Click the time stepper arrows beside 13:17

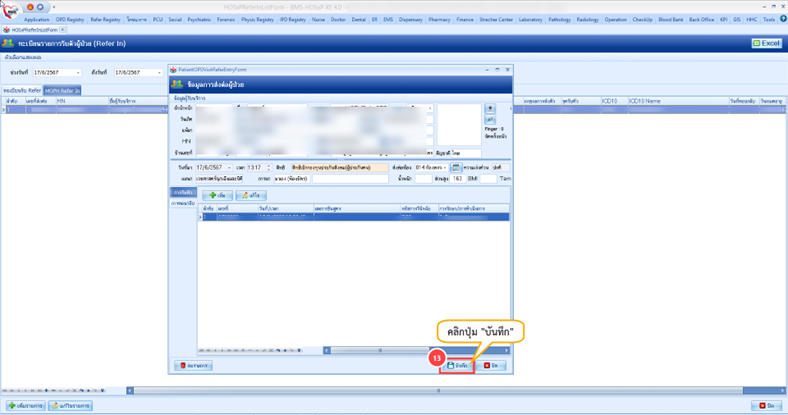(269, 168)
